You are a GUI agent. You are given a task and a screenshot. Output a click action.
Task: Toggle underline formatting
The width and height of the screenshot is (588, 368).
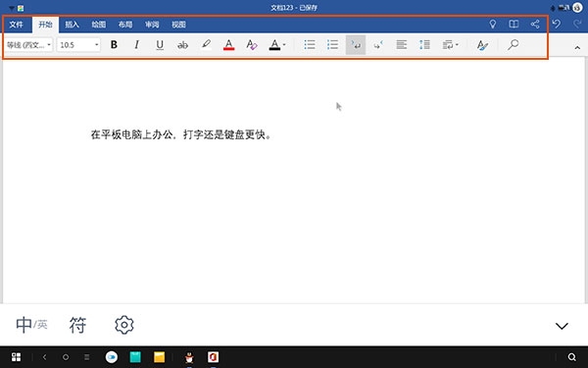(160, 45)
